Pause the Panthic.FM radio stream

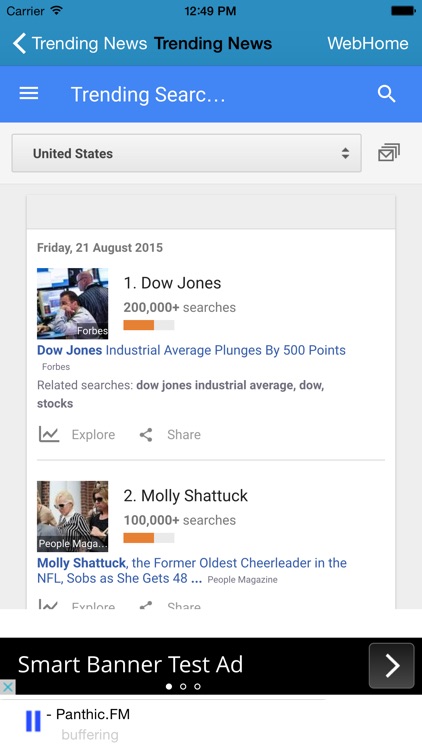click(33, 721)
